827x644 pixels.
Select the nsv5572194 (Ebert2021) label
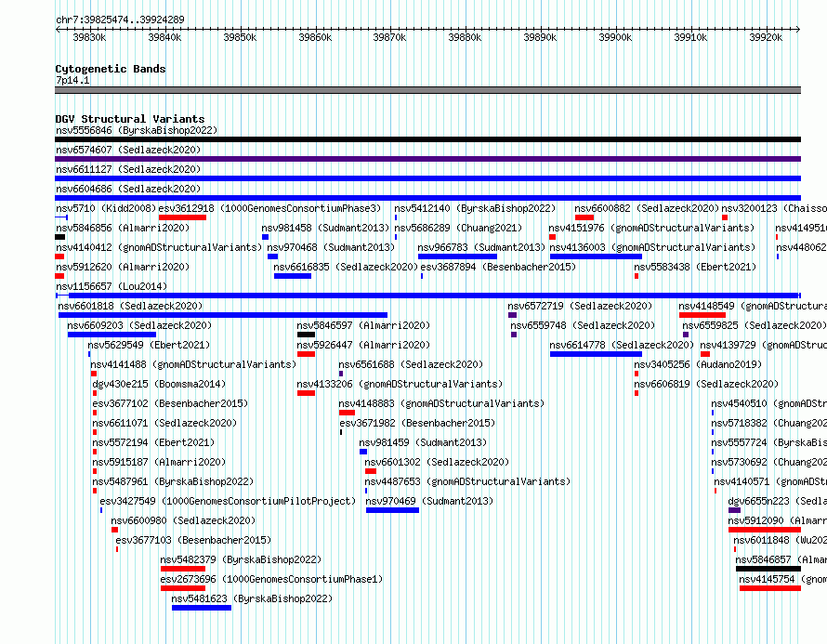(153, 442)
